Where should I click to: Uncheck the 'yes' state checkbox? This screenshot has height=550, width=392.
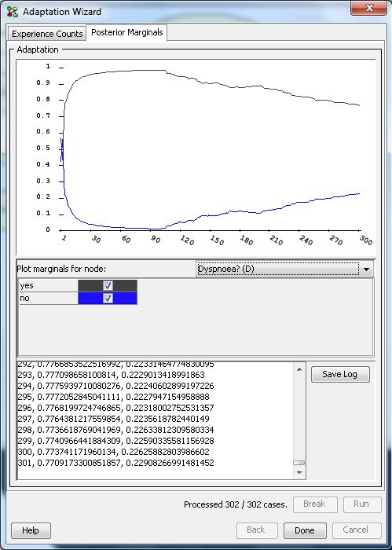[x=108, y=285]
